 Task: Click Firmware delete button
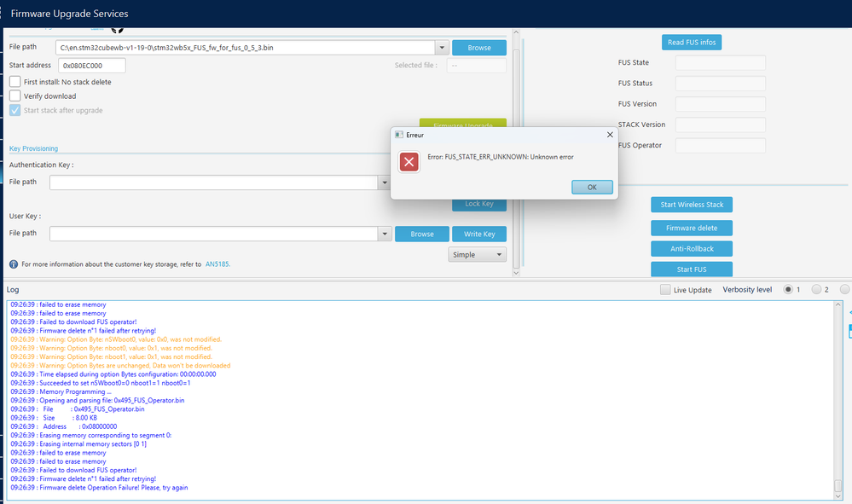coord(692,228)
